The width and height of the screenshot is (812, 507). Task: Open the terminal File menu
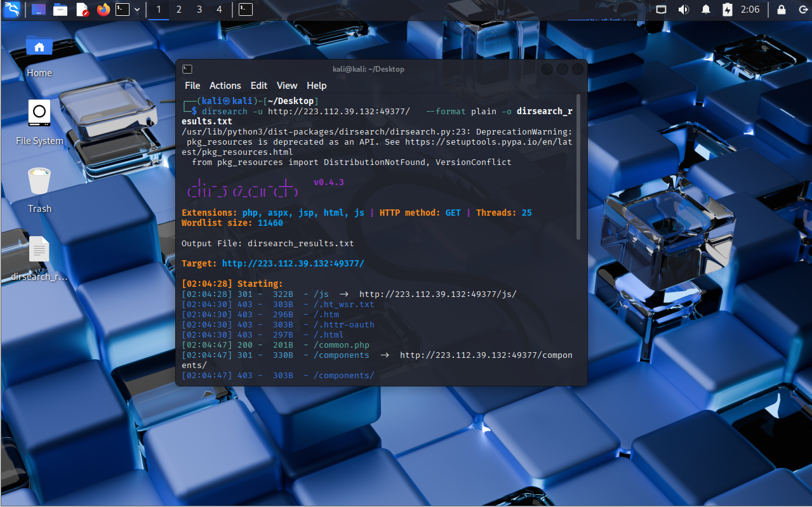[192, 85]
